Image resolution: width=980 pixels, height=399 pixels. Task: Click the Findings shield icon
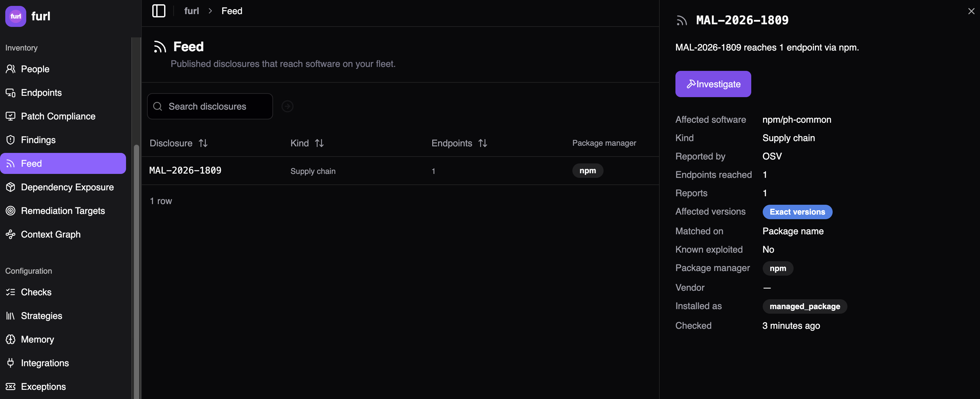click(11, 139)
